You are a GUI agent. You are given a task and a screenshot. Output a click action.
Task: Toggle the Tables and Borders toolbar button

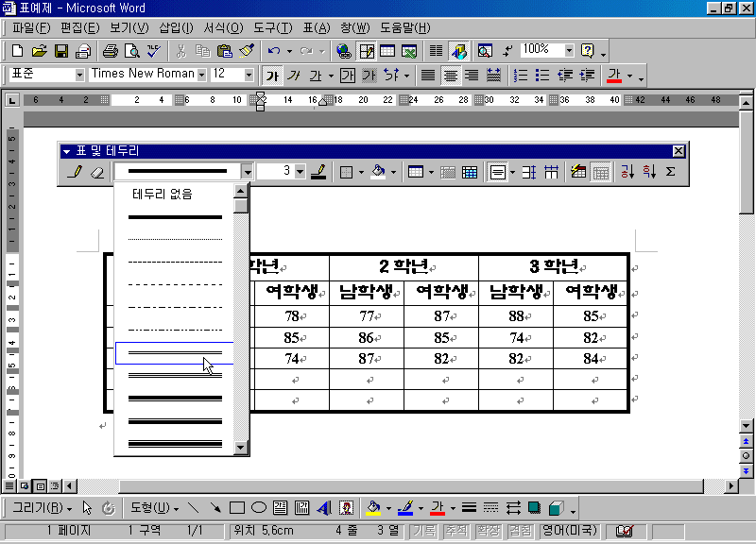click(366, 51)
